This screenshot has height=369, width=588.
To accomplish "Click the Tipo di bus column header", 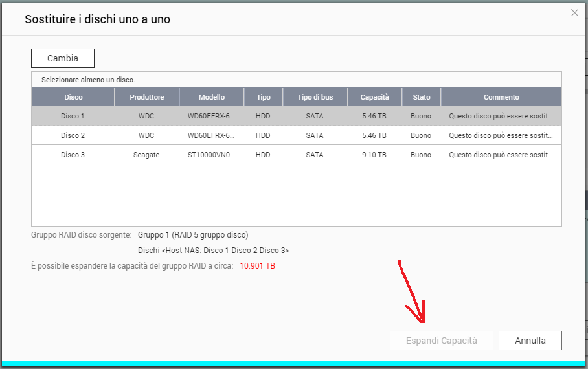I will (x=315, y=97).
